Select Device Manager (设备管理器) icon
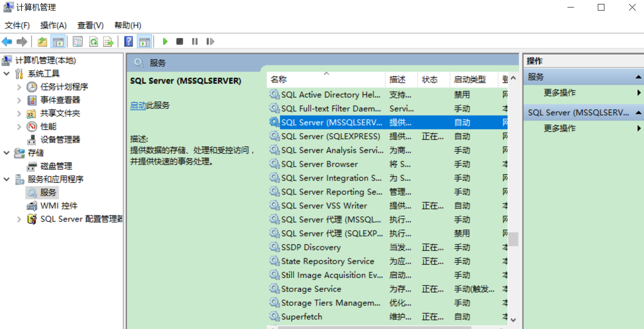This screenshot has width=644, height=329. coord(32,140)
